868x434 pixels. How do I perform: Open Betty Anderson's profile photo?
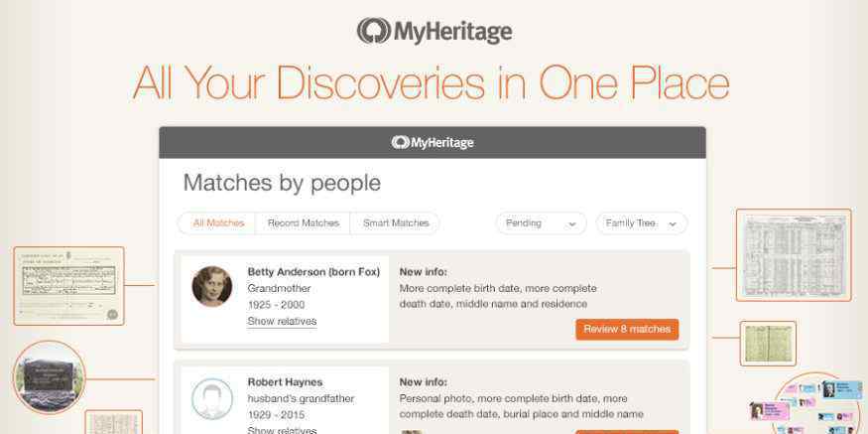(x=212, y=287)
